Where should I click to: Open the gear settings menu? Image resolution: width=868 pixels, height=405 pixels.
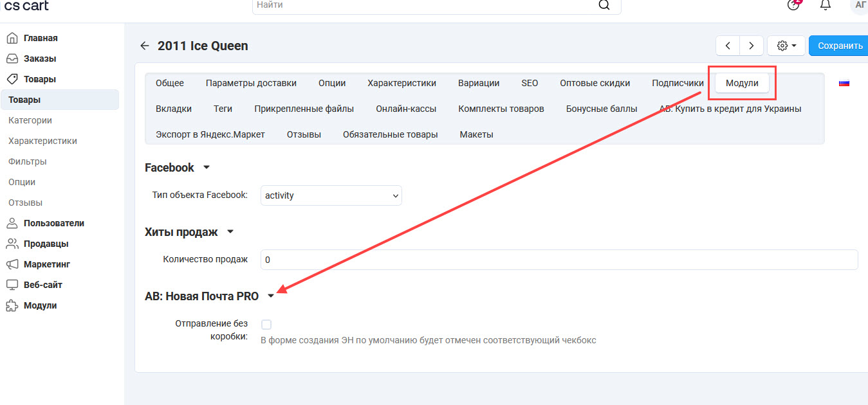pyautogui.click(x=786, y=46)
